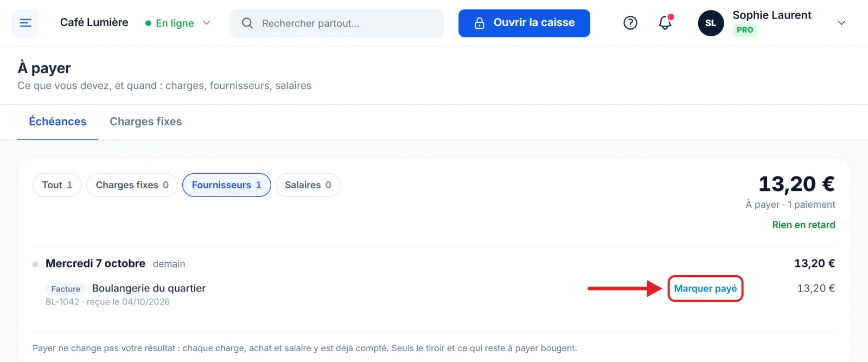
Task: Click the À payer · 1 paiement text
Action: (x=790, y=205)
